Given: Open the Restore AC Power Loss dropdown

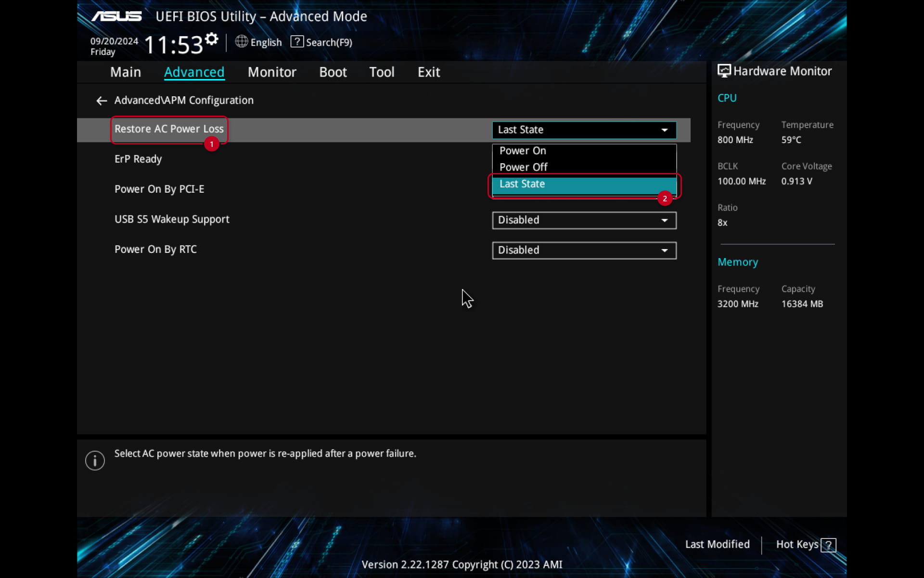Looking at the screenshot, I should (x=584, y=130).
